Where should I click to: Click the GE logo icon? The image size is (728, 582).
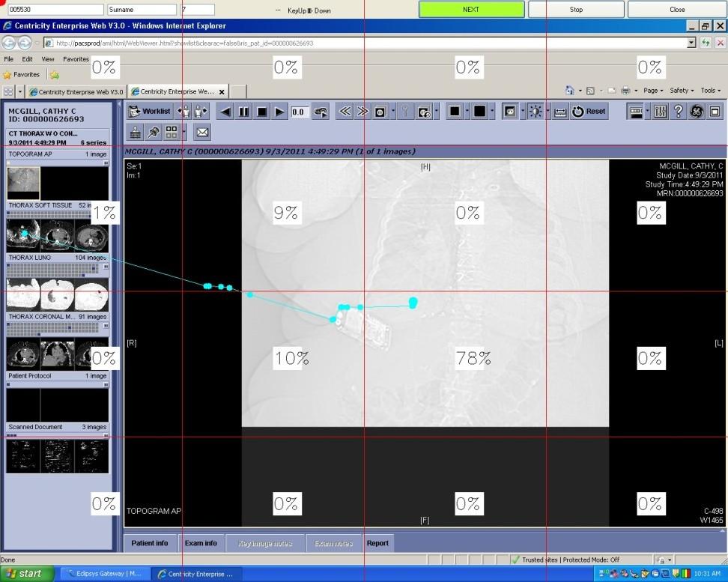pyautogui.click(x=696, y=112)
